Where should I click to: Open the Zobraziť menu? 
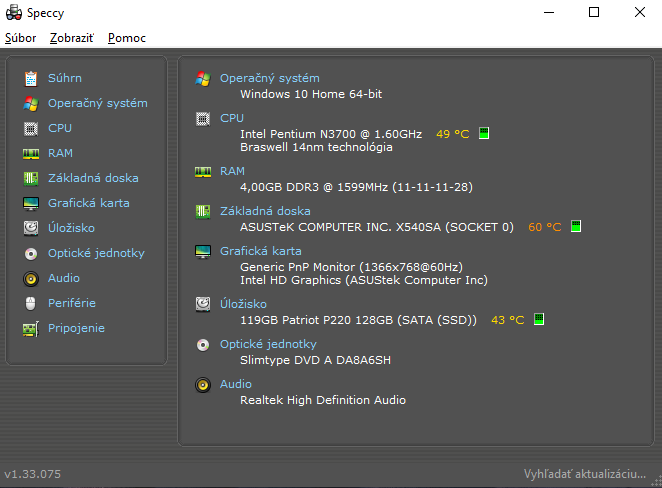pyautogui.click(x=71, y=38)
